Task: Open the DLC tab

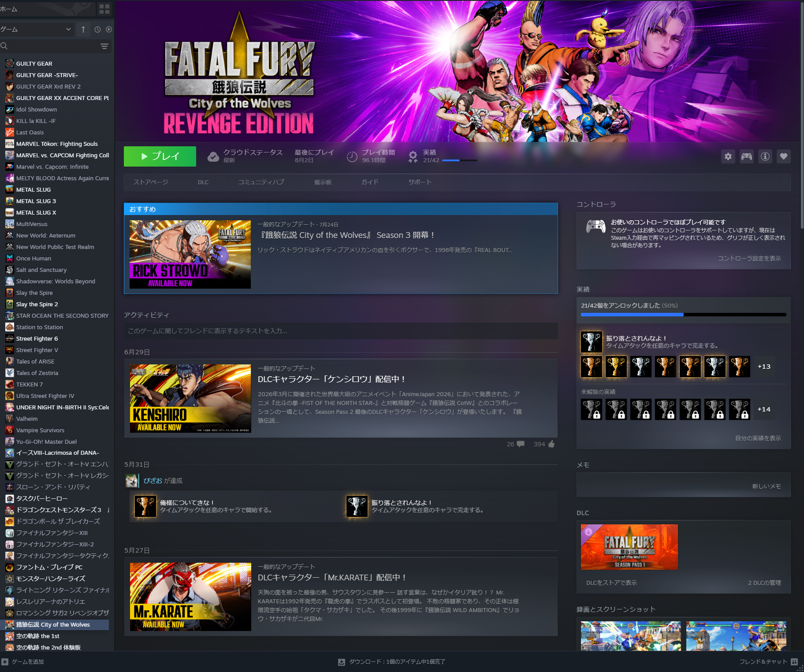Action: (x=203, y=182)
